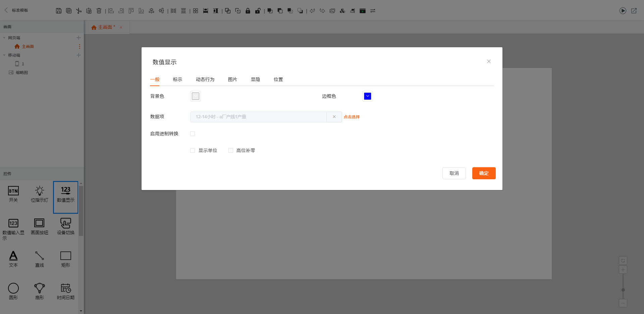644x314 pixels.
Task: Switch to the 位置 tab
Action: click(x=278, y=79)
